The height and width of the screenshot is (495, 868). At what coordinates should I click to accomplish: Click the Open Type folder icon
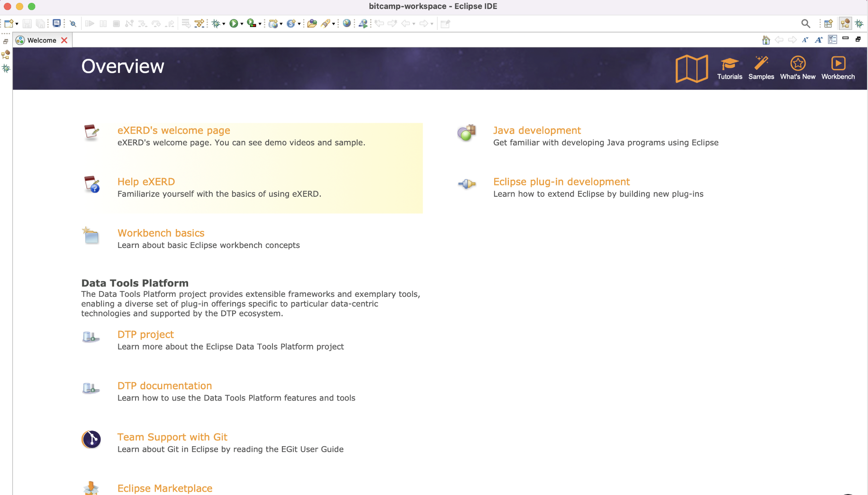(312, 23)
